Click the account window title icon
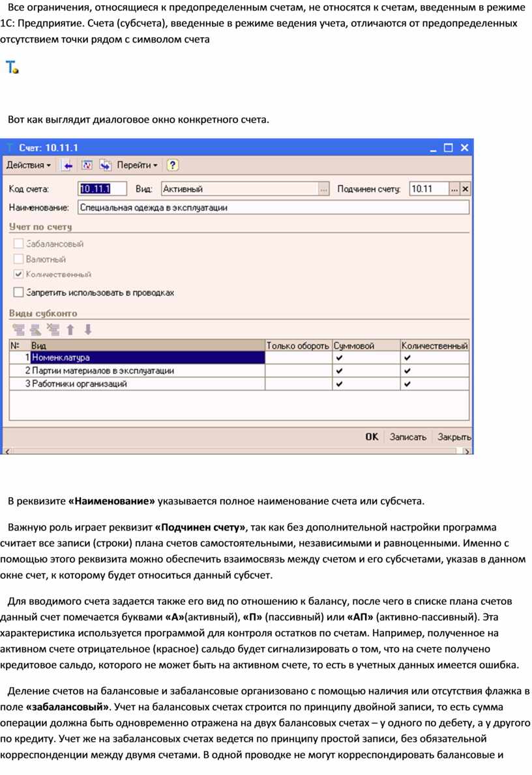 (10, 148)
